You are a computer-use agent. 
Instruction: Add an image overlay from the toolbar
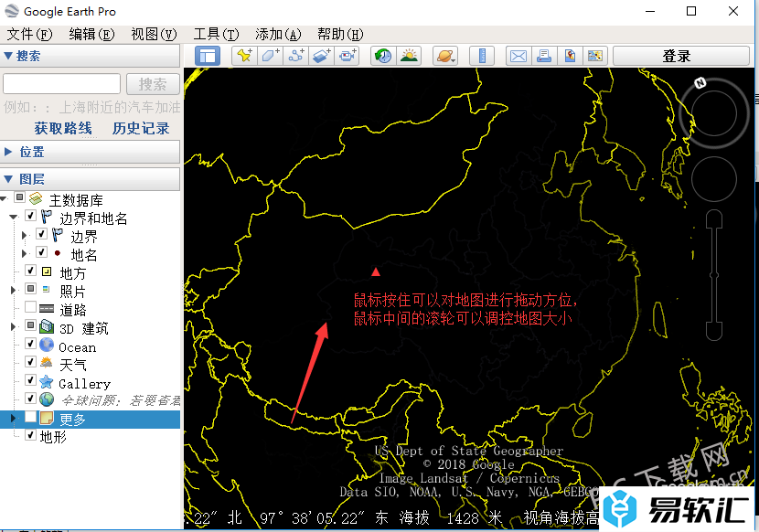(x=321, y=56)
